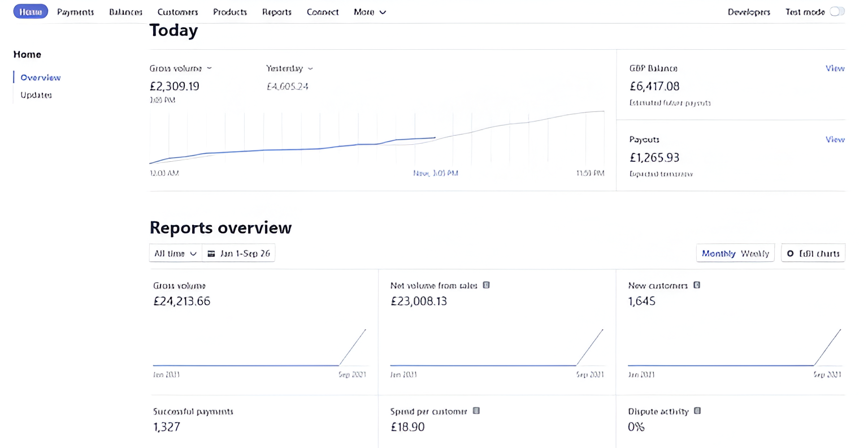
Task: Switch charts to Monthly view
Action: (x=718, y=253)
